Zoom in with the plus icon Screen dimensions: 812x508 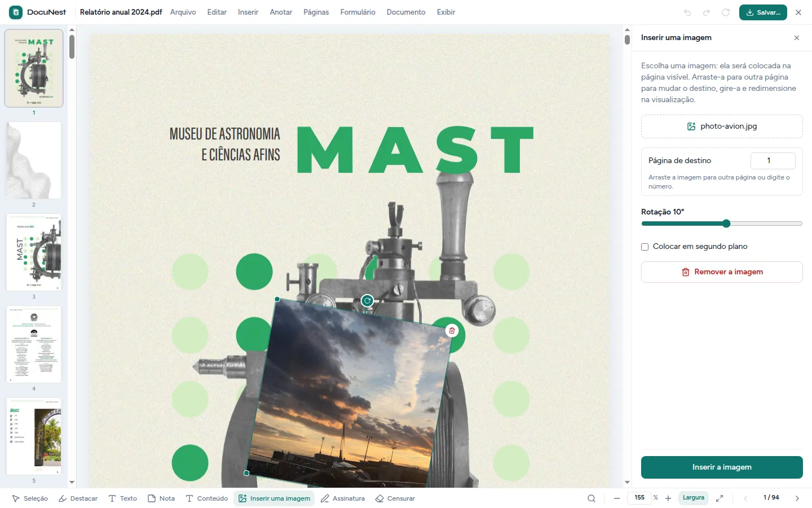[668, 498]
